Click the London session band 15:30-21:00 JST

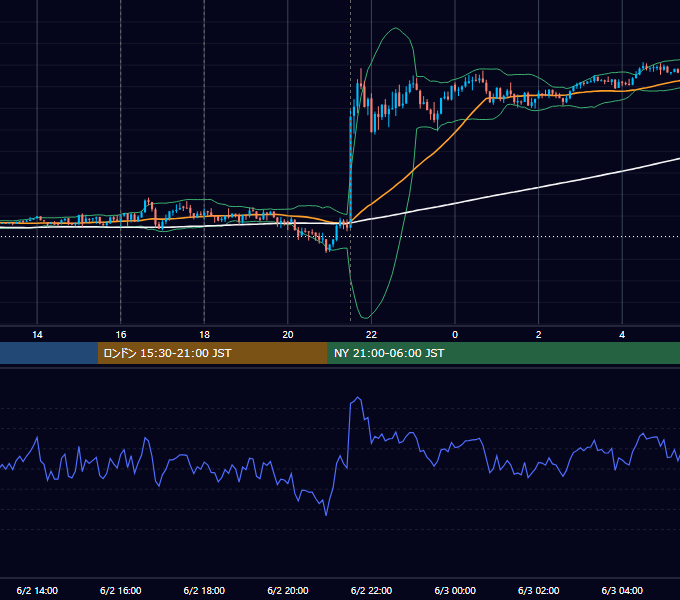click(212, 353)
